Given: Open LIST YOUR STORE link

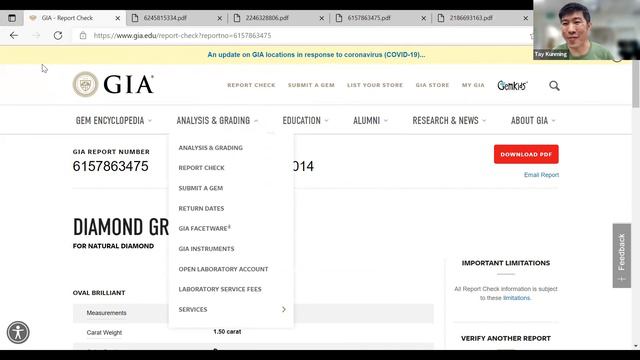Looking at the screenshot, I should point(375,85).
